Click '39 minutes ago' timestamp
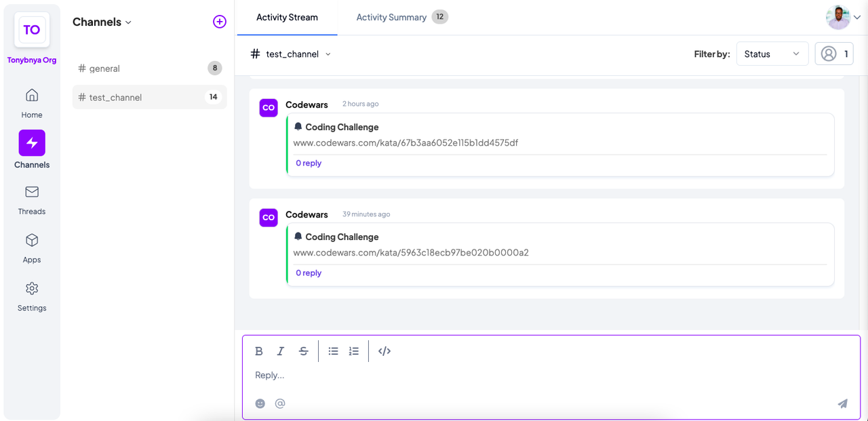 click(366, 214)
